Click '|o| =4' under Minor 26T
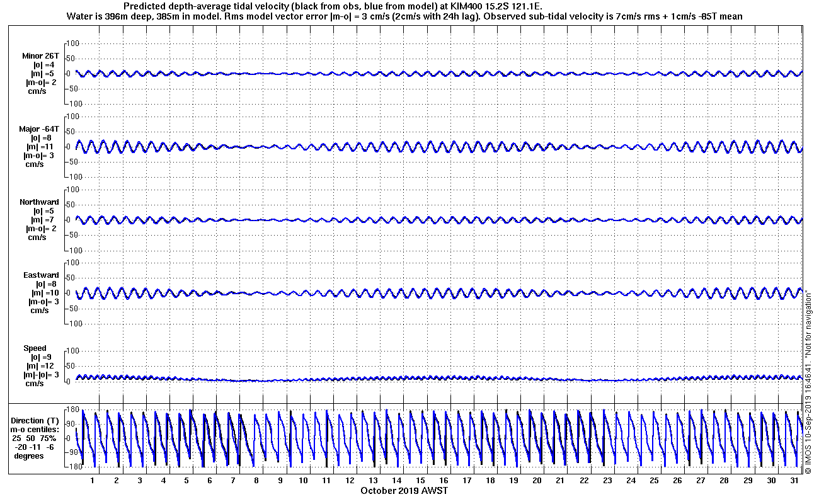The height and width of the screenshot is (504, 819). [43, 65]
